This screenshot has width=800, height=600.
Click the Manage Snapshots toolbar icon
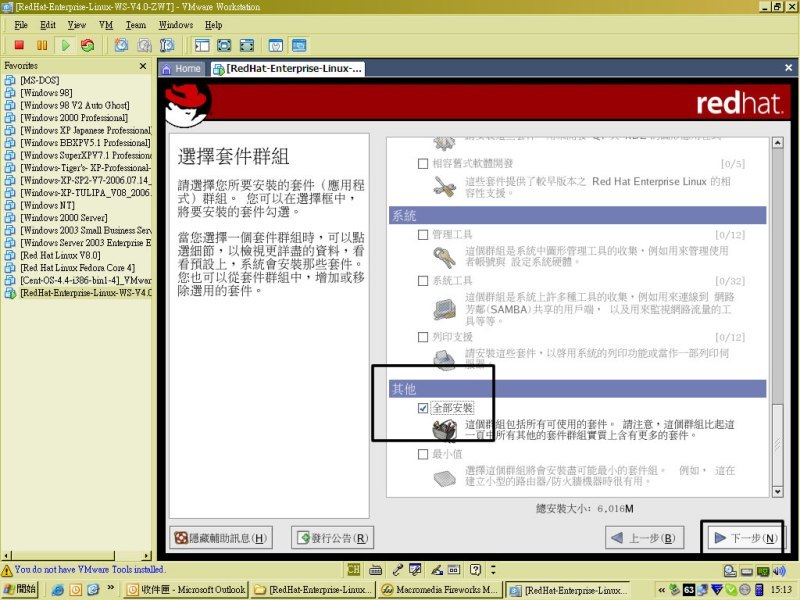point(167,45)
